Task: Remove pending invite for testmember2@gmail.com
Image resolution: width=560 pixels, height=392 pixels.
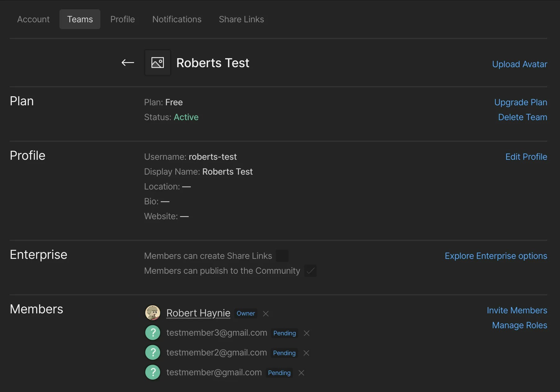Action: 306,353
